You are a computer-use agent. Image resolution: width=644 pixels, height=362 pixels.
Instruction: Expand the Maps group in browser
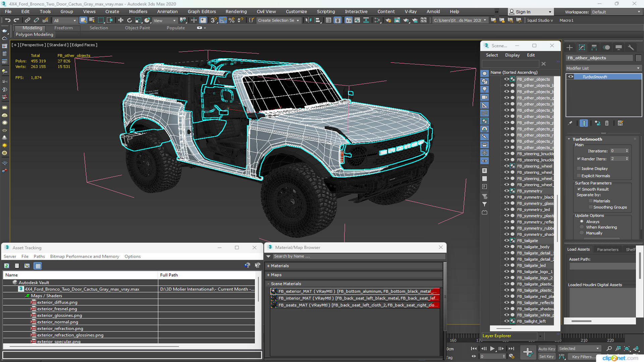(x=268, y=275)
